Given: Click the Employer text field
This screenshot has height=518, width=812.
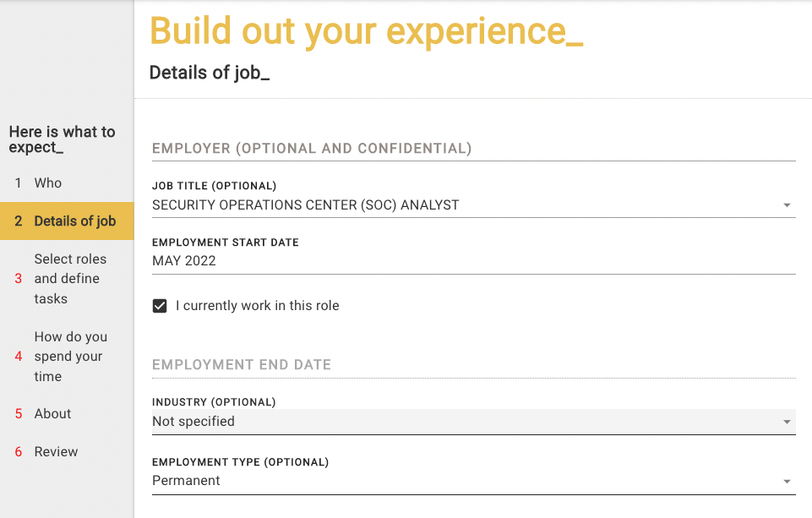Looking at the screenshot, I should [x=473, y=149].
